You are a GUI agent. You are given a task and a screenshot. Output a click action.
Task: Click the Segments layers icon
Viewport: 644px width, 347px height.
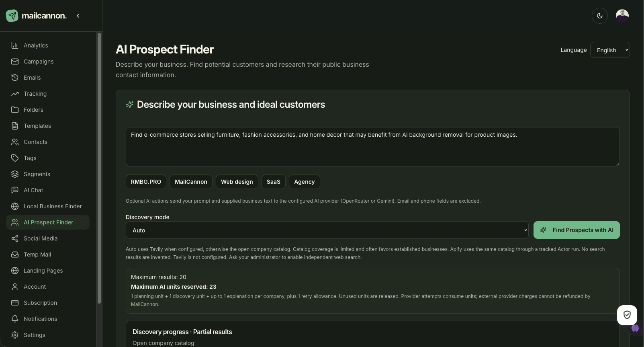coord(15,174)
